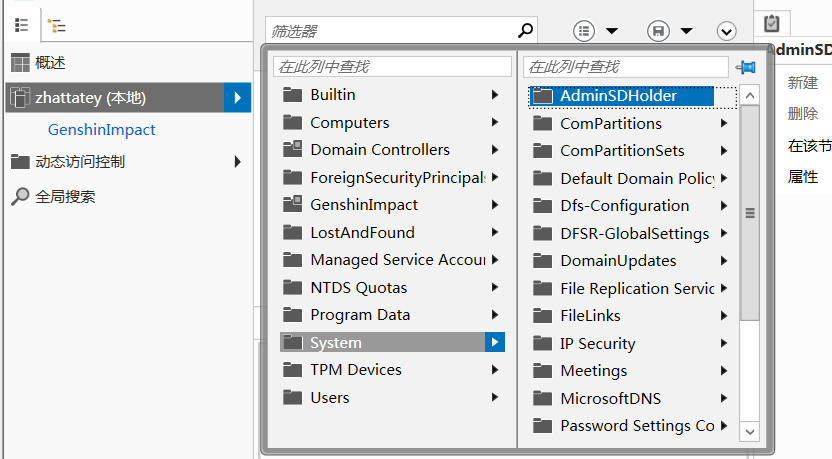Click the 筛选器 filter input field
This screenshot has width=832, height=459.
click(392, 32)
